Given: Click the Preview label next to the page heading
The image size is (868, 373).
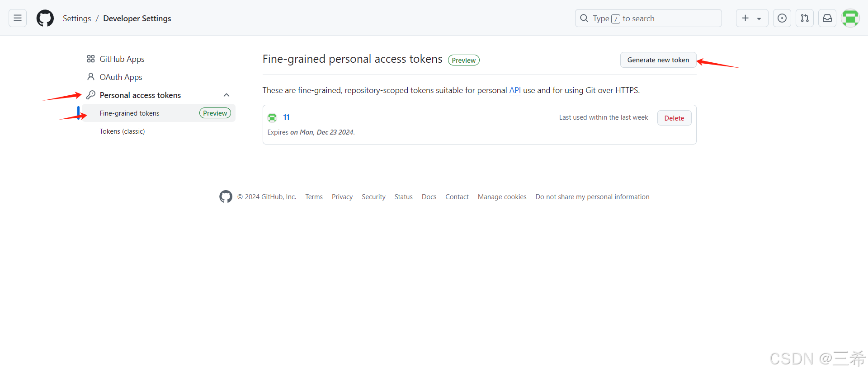Looking at the screenshot, I should click(x=464, y=60).
